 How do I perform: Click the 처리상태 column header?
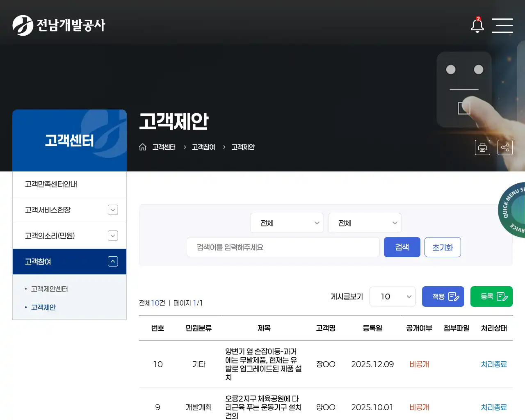pyautogui.click(x=494, y=328)
